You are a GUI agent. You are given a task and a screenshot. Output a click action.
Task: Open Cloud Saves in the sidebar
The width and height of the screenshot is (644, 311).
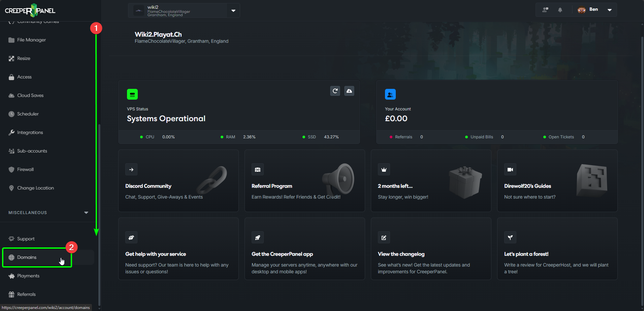click(x=30, y=95)
